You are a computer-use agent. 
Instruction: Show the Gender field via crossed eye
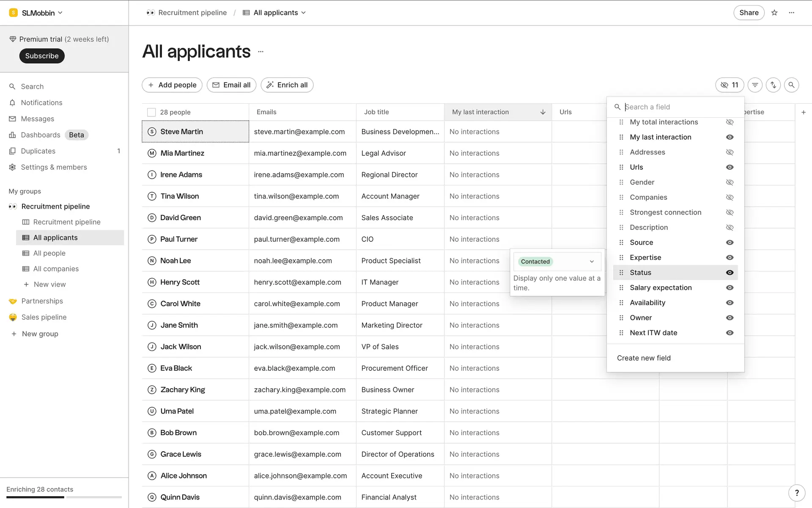pyautogui.click(x=730, y=182)
